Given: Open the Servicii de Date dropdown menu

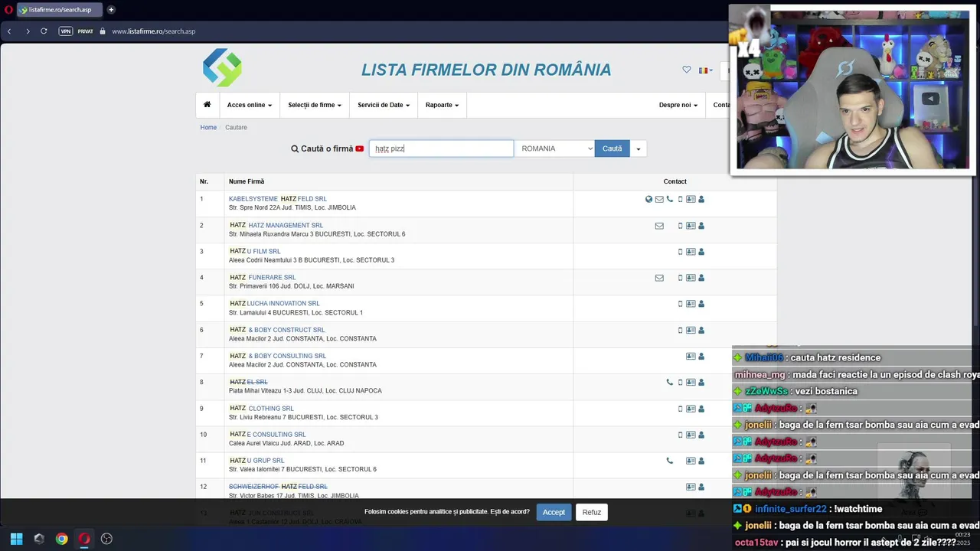Looking at the screenshot, I should [x=384, y=105].
